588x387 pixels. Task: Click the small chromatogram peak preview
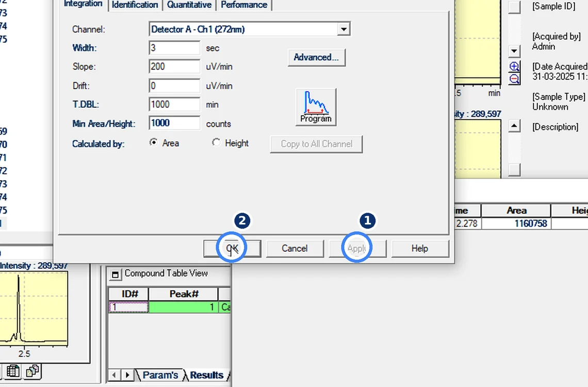coord(34,308)
